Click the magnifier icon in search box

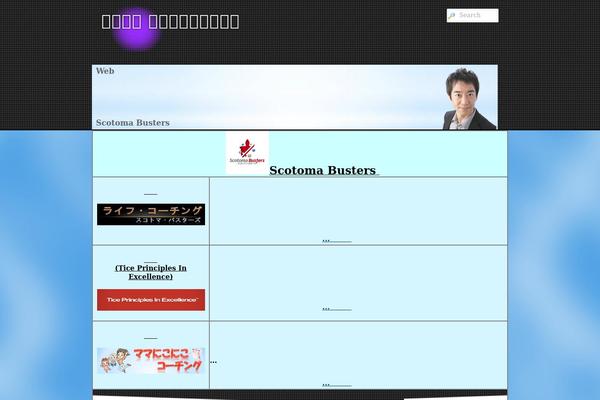(x=452, y=16)
